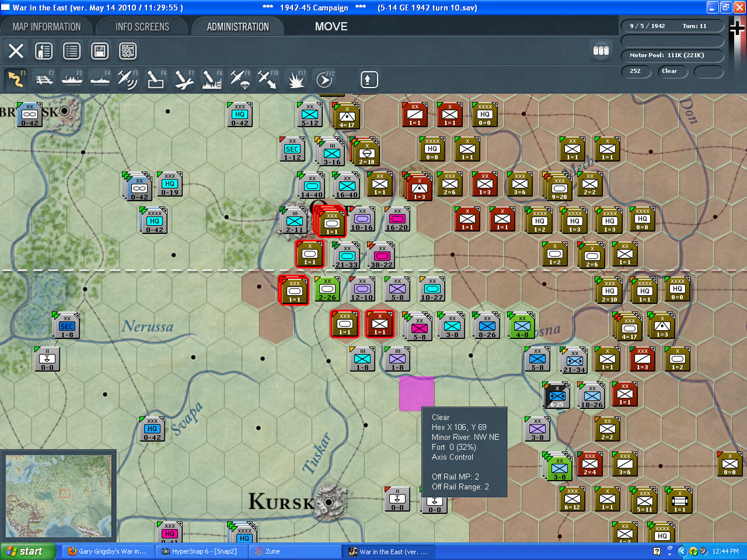
Task: Select the SEC 1-12 security unit
Action: pyautogui.click(x=292, y=149)
